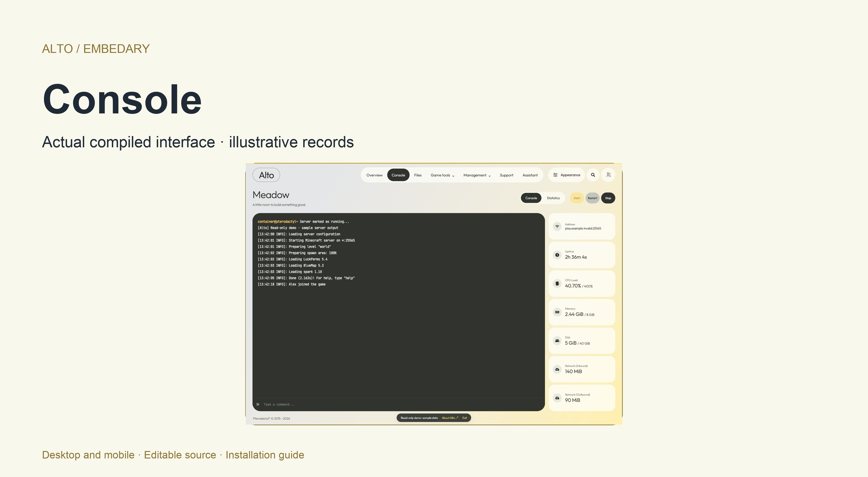Switch to the Statistics view
The width and height of the screenshot is (868, 477).
553,198
